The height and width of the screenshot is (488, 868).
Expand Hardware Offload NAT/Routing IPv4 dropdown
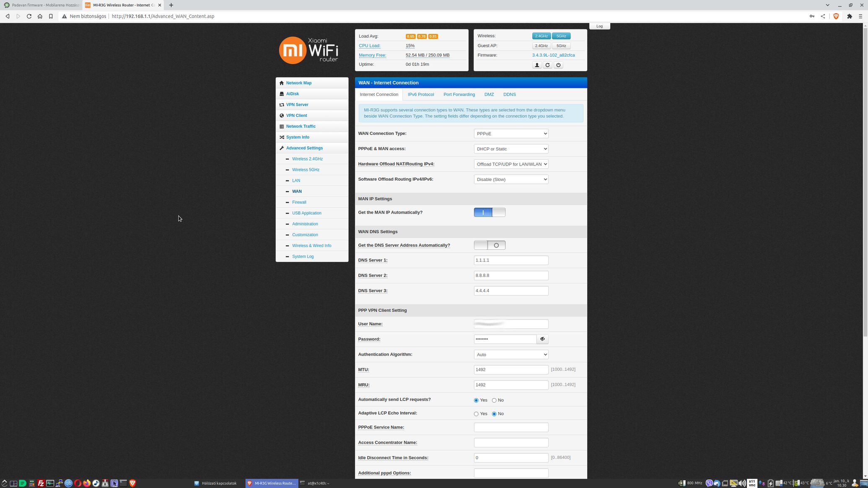(511, 164)
